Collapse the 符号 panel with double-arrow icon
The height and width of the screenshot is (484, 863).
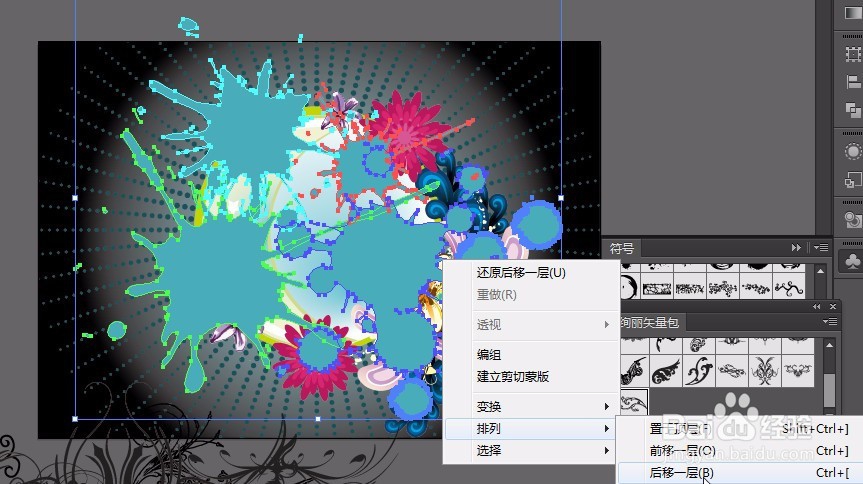pos(796,248)
